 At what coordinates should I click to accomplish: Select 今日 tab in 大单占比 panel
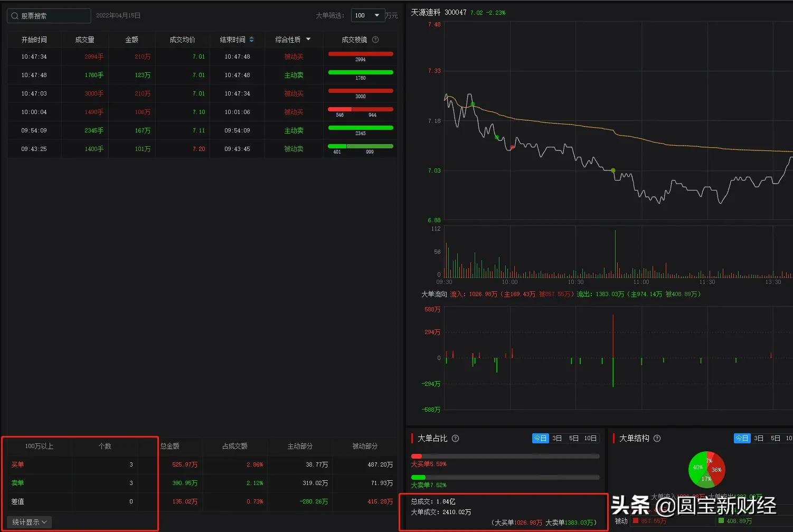click(x=540, y=438)
